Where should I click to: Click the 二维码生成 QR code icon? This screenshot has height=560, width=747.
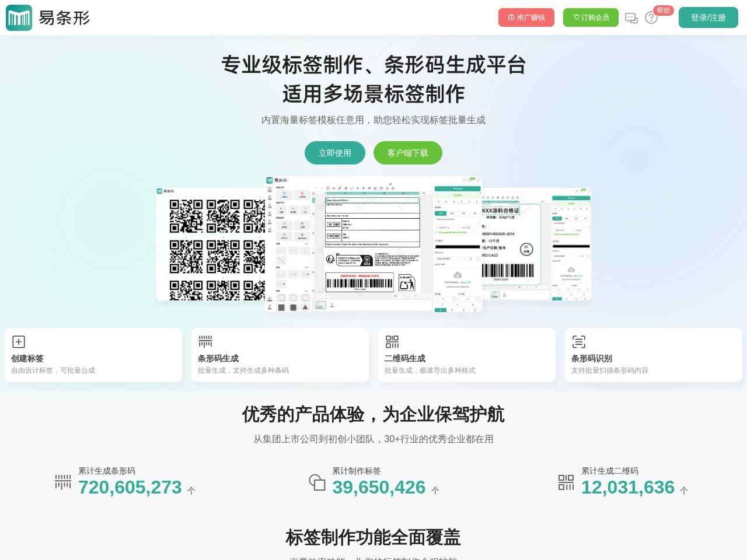click(392, 342)
